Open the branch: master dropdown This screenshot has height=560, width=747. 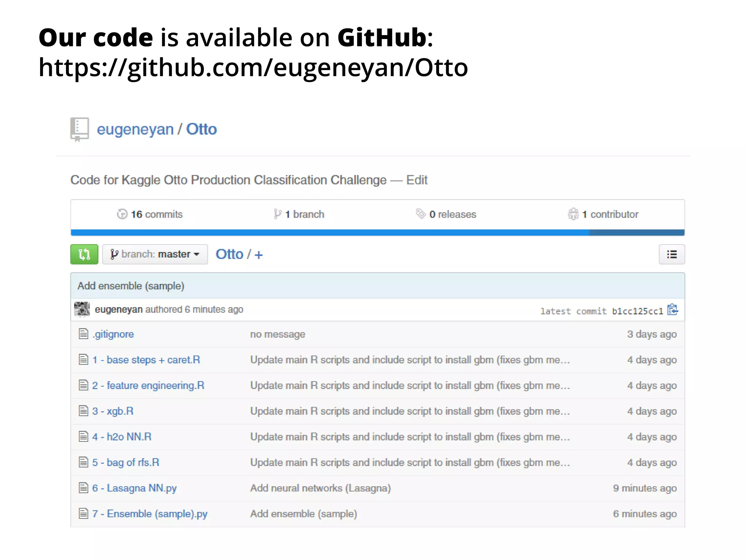[x=155, y=254]
